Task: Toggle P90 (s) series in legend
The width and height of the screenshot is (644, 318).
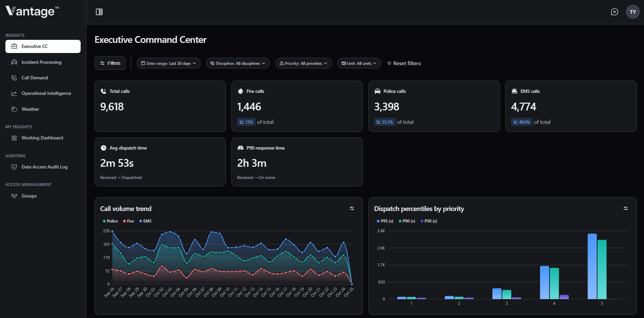Action: (x=407, y=221)
